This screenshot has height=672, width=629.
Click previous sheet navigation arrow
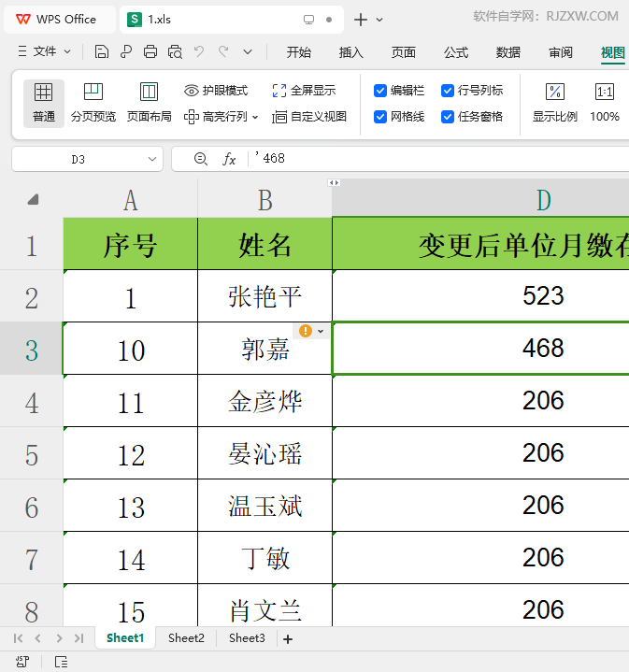(x=38, y=638)
